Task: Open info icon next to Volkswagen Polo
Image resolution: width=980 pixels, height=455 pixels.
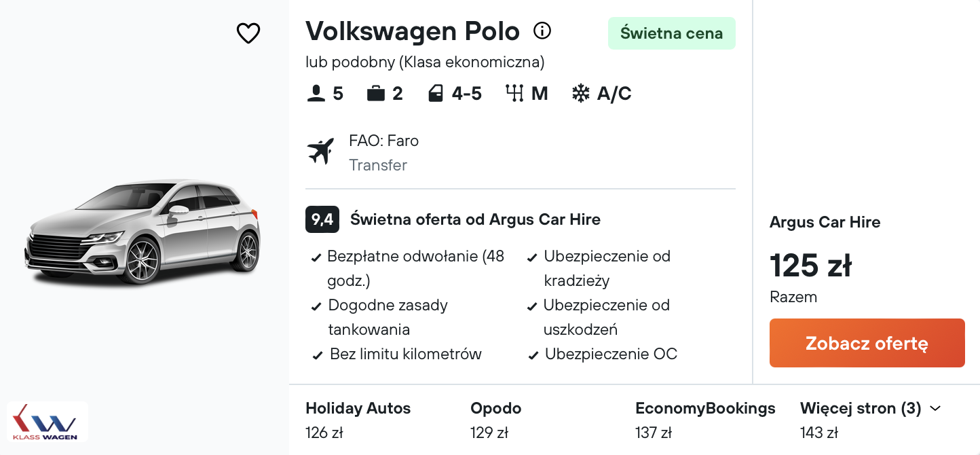Action: (542, 31)
